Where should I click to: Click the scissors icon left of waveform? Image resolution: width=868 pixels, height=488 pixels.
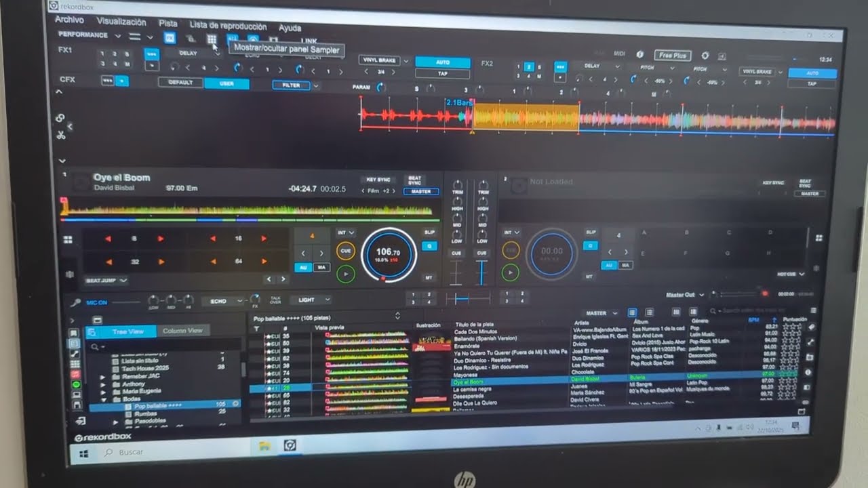tap(60, 135)
